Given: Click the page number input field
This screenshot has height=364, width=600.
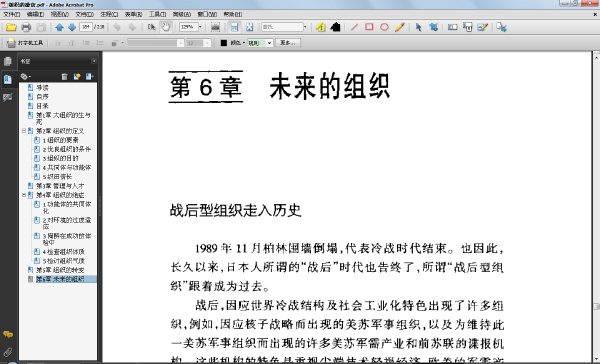Looking at the screenshot, I should tap(86, 27).
